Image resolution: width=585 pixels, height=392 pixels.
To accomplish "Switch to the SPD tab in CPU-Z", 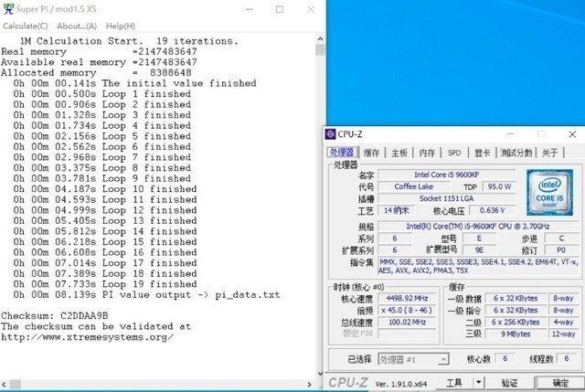I will [454, 153].
